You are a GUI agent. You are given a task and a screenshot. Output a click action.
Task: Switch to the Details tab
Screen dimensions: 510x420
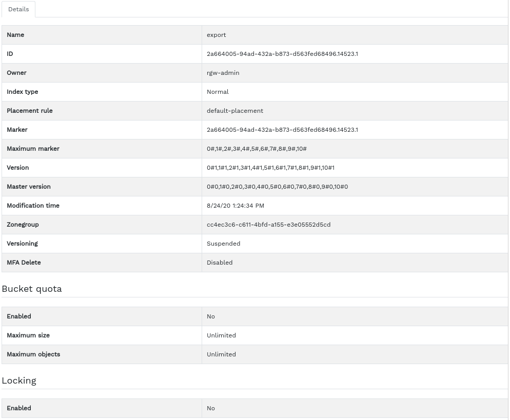pos(18,9)
